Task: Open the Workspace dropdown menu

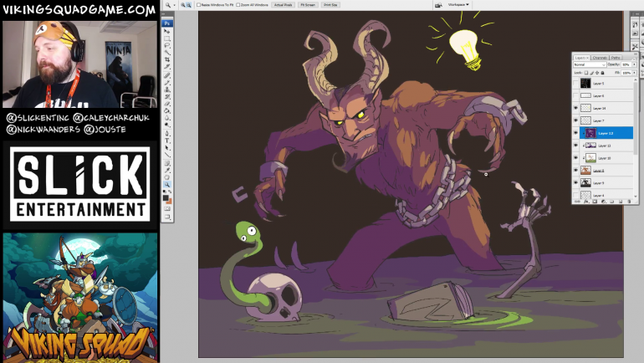Action: (458, 4)
